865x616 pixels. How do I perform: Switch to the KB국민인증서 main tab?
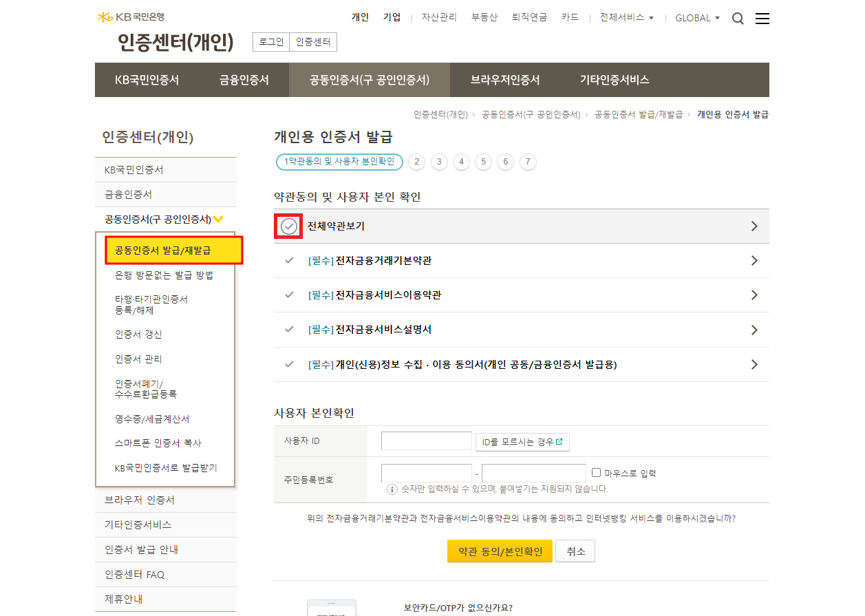pyautogui.click(x=147, y=80)
